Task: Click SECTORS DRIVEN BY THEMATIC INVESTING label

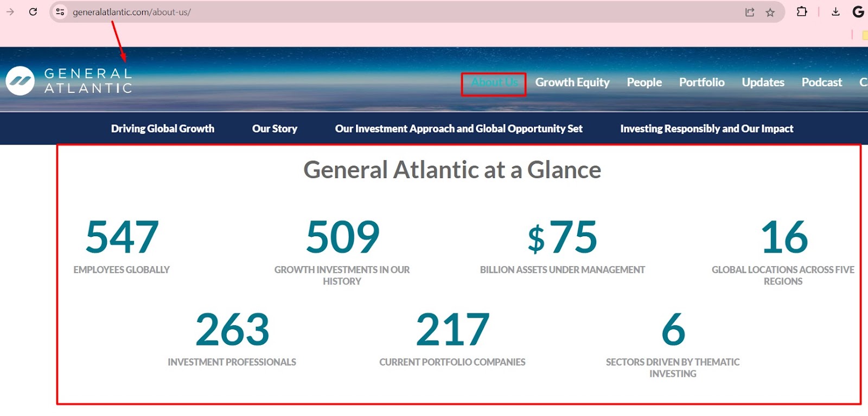Action: 673,368
